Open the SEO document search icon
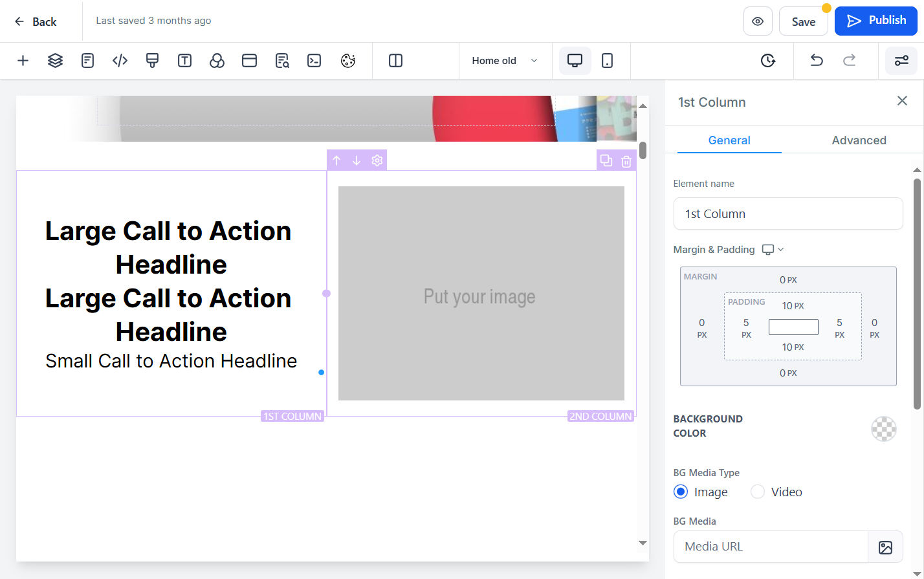The width and height of the screenshot is (924, 579). point(282,61)
